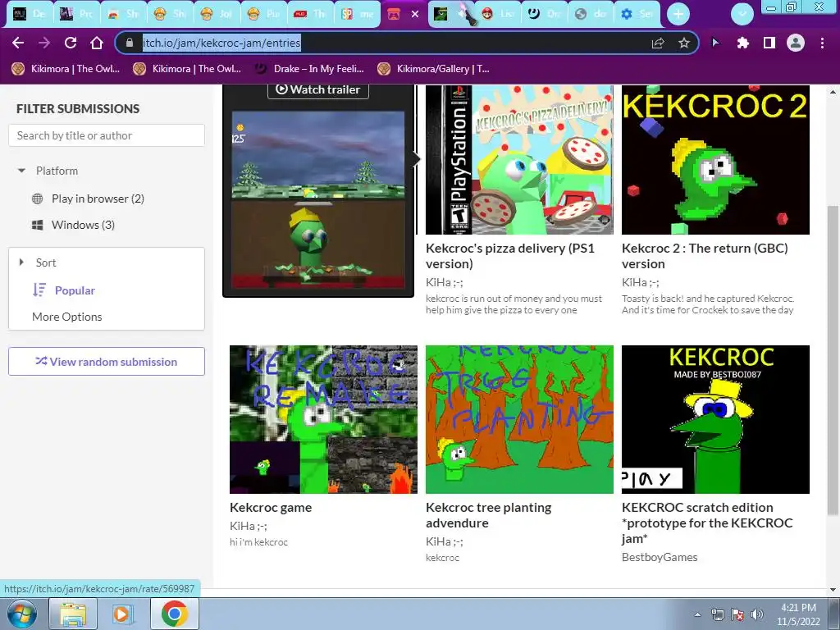Image resolution: width=840 pixels, height=630 pixels.
Task: Open the Kekcroc Remake thumbnail
Action: (323, 419)
